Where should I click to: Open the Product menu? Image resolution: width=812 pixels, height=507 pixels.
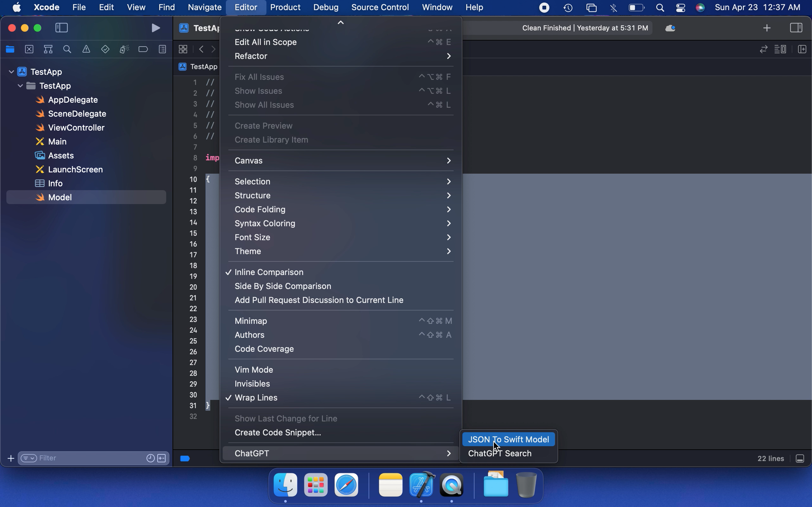coord(285,7)
